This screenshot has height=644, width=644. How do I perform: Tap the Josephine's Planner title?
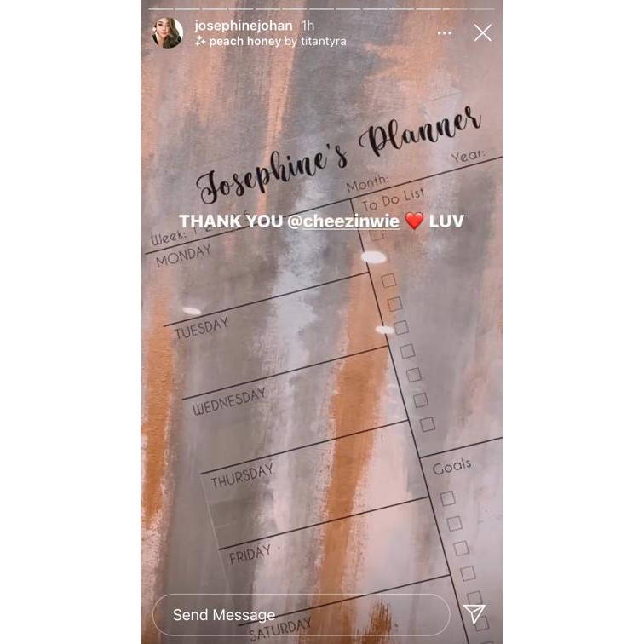338,156
